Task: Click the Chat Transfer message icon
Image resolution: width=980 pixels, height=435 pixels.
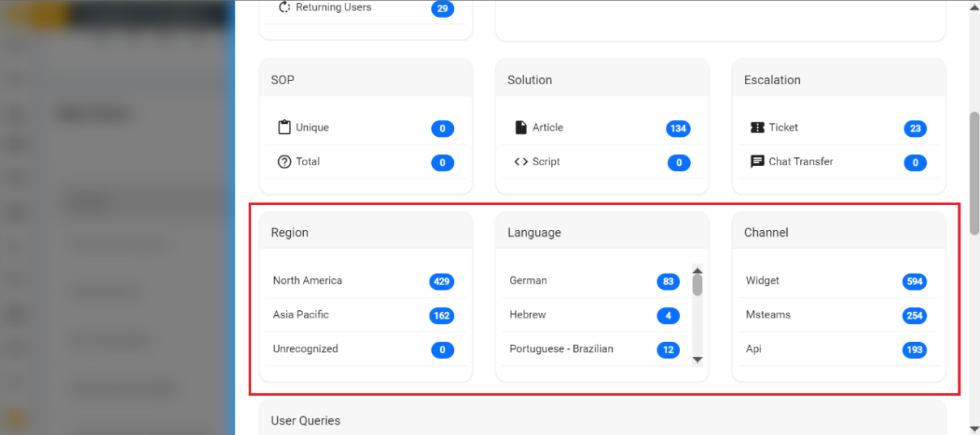Action: [757, 162]
